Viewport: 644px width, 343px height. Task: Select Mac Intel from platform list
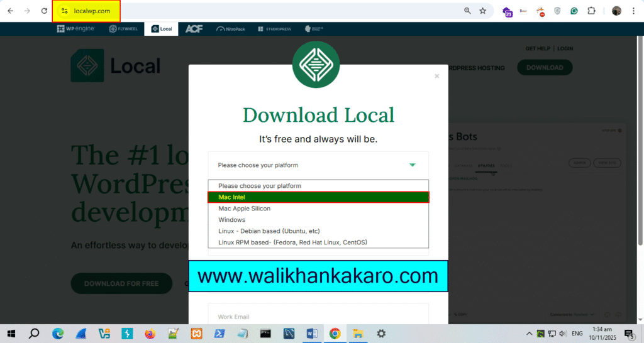coord(318,197)
